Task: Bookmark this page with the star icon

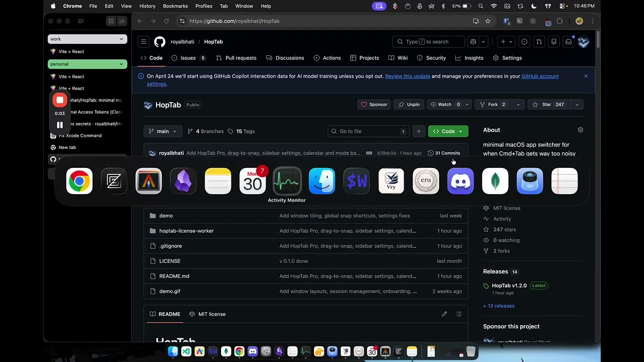Action: 488,21
